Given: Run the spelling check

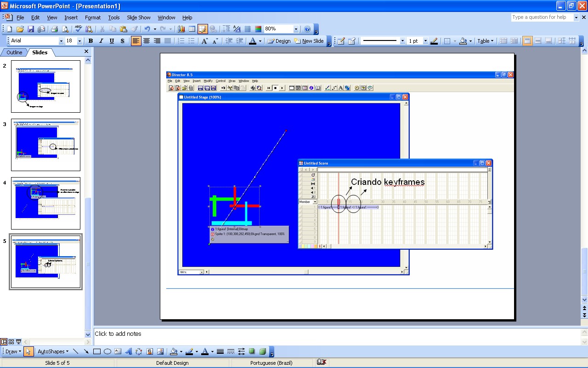Looking at the screenshot, I should (78, 29).
